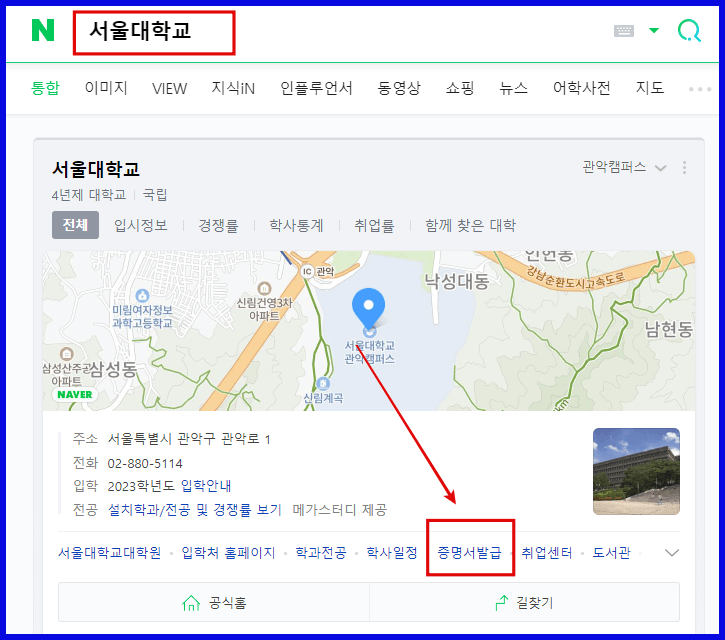Open 함께 찾은 대학 section
This screenshot has width=725, height=640.
[470, 226]
